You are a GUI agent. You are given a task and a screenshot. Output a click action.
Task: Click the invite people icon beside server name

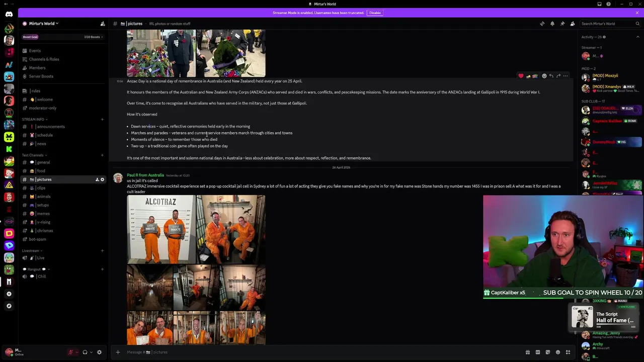point(103,24)
